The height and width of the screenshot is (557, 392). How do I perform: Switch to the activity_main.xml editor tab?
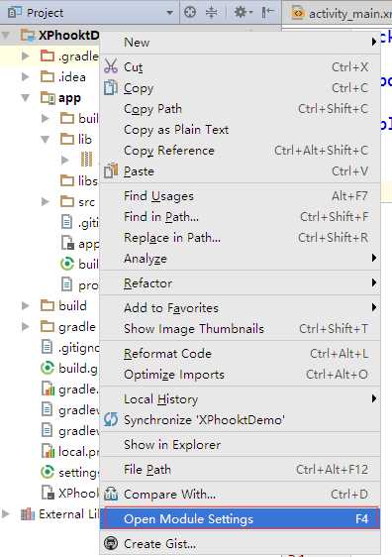click(342, 14)
